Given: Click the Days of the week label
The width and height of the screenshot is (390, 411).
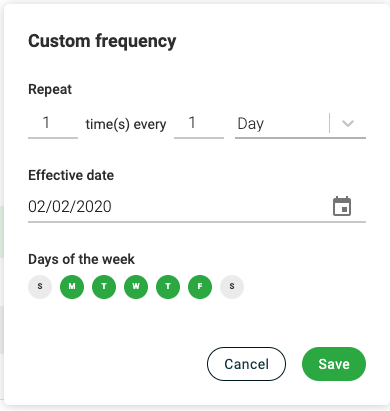Looking at the screenshot, I should click(81, 259).
